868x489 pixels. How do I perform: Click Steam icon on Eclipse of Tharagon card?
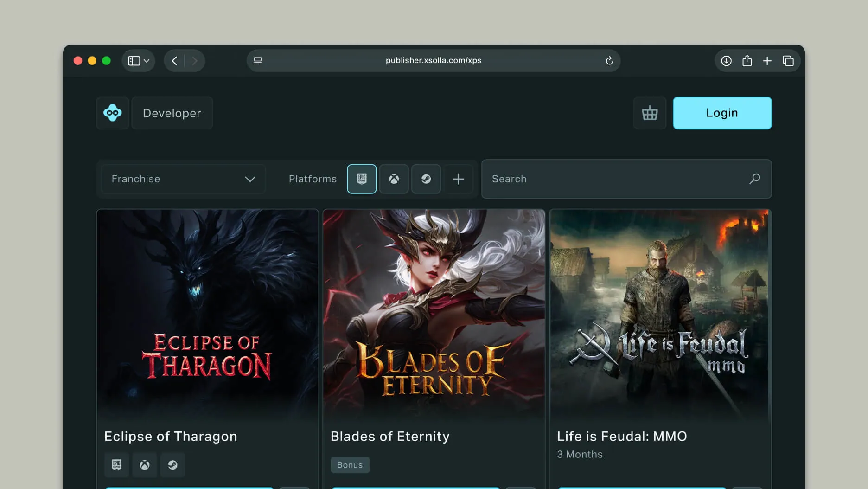(x=172, y=464)
